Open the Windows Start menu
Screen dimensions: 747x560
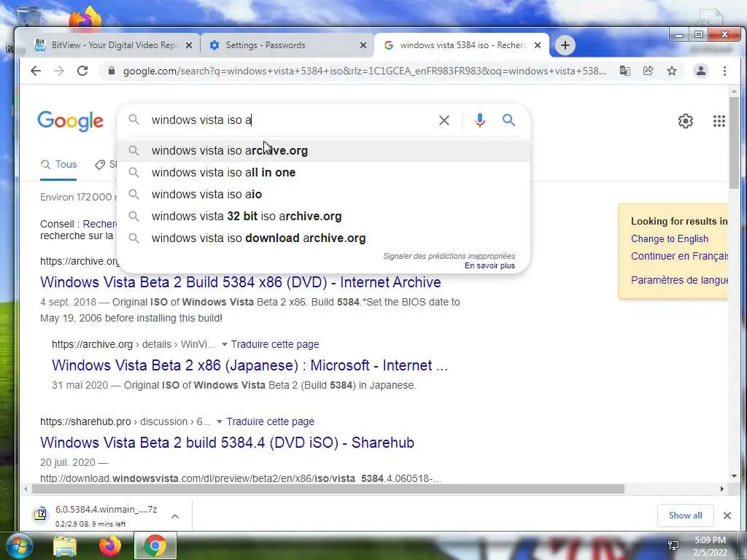click(19, 545)
